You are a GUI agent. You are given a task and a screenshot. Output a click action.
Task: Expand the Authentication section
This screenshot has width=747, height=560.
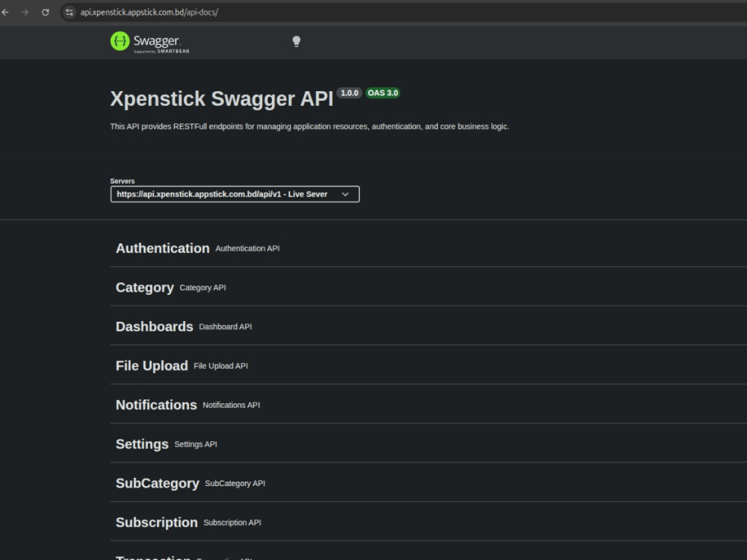[x=429, y=248]
